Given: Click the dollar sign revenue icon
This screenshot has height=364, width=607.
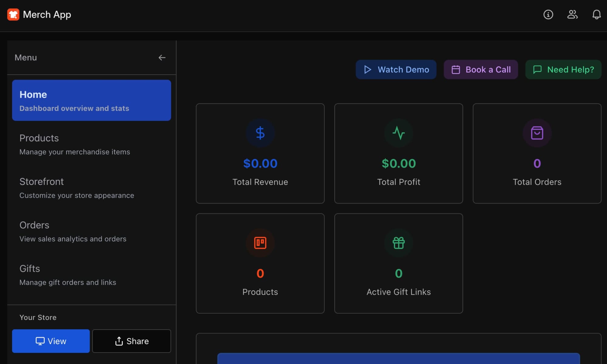Looking at the screenshot, I should coord(260,133).
